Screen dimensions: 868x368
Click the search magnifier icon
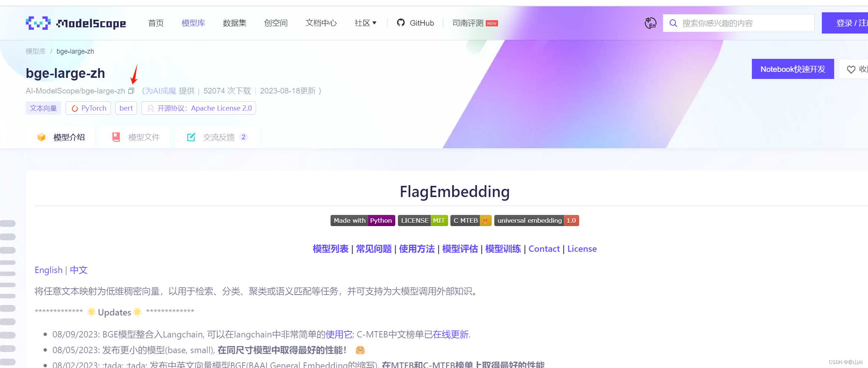tap(673, 23)
